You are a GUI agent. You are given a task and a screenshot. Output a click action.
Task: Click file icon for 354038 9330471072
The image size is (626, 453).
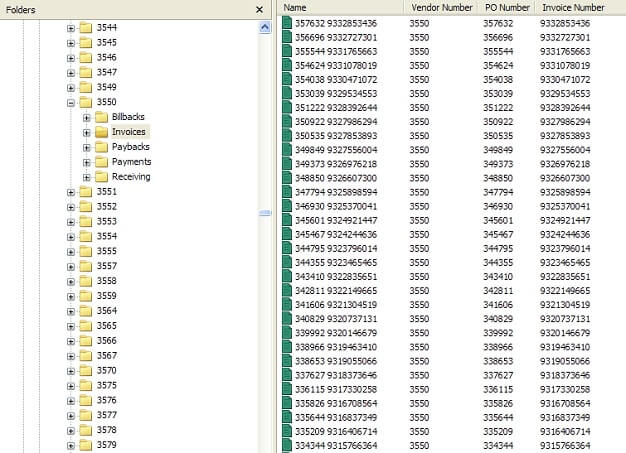[x=287, y=79]
